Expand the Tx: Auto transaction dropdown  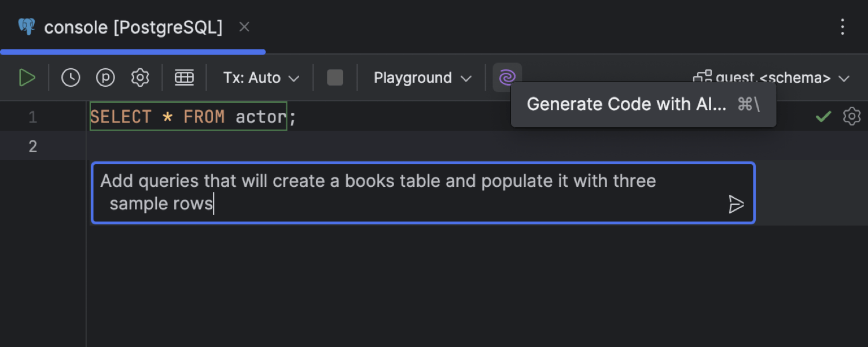261,78
